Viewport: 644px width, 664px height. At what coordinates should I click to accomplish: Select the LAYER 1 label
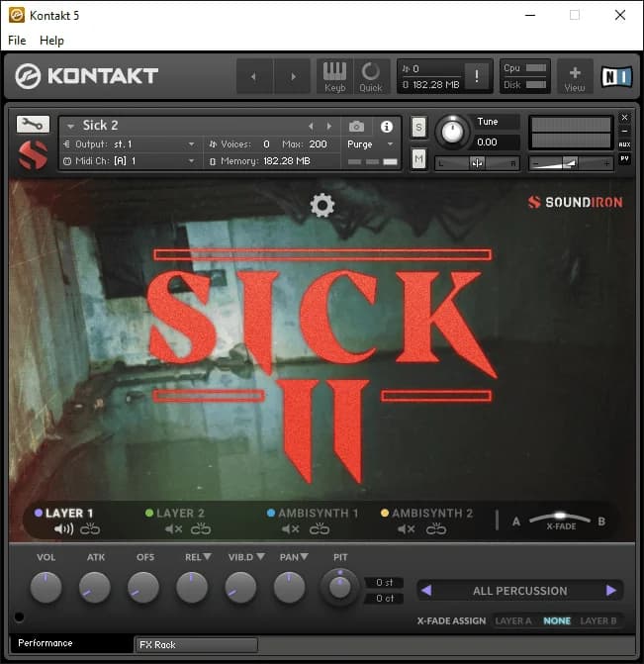point(69,514)
